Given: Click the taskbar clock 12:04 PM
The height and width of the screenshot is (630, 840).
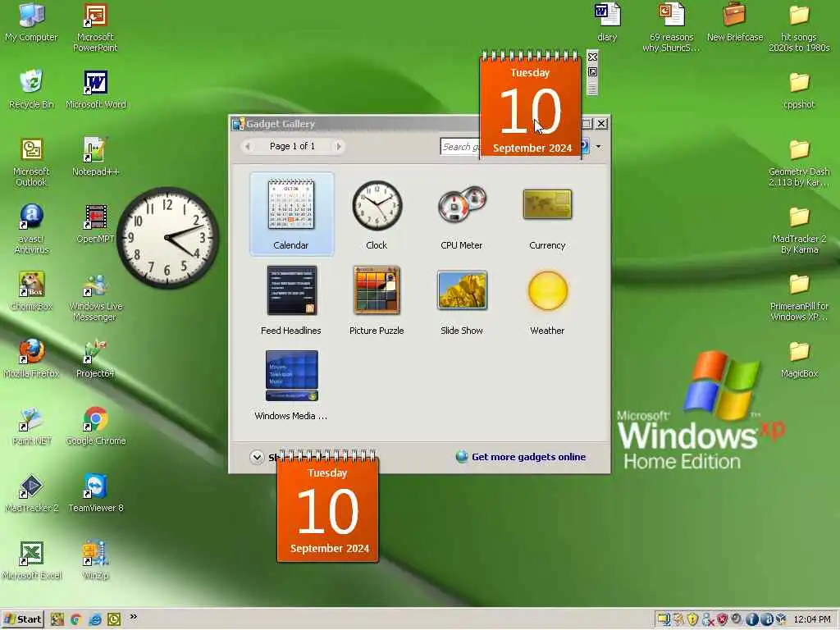Looking at the screenshot, I should click(x=811, y=619).
